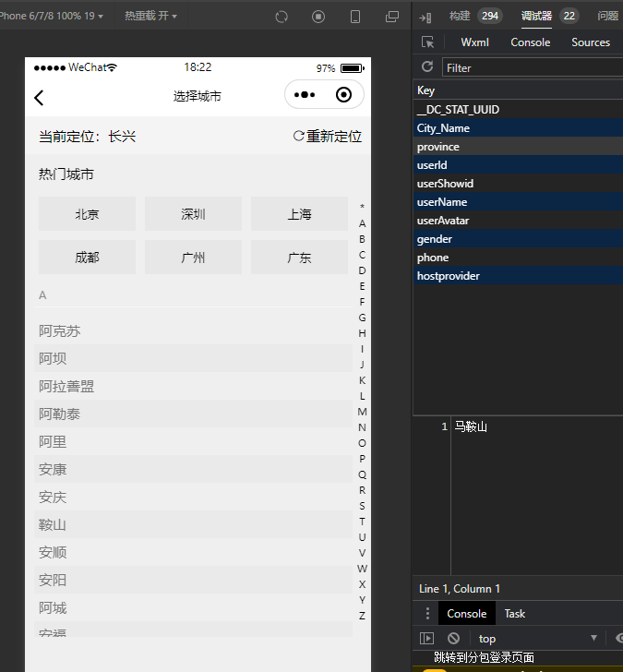Select the City_Name storage key
Screen dimensions: 623x672
coord(518,127)
